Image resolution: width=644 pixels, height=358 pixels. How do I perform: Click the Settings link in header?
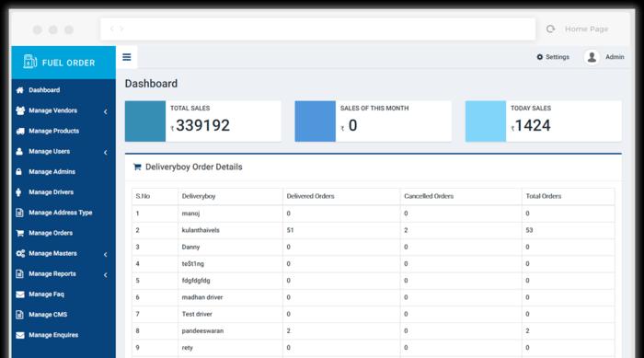click(x=558, y=57)
